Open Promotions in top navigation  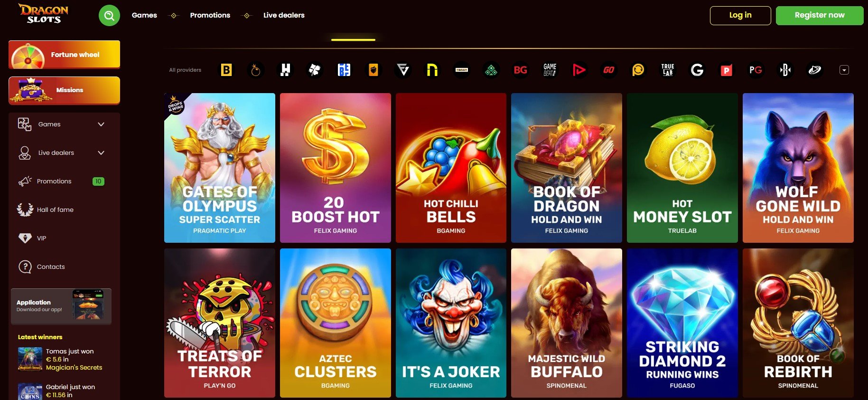210,15
